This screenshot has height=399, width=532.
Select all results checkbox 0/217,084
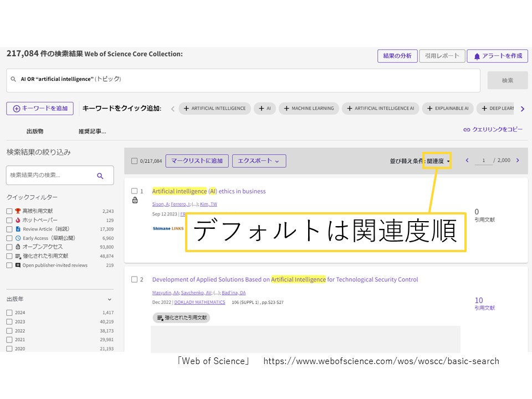pyautogui.click(x=134, y=161)
